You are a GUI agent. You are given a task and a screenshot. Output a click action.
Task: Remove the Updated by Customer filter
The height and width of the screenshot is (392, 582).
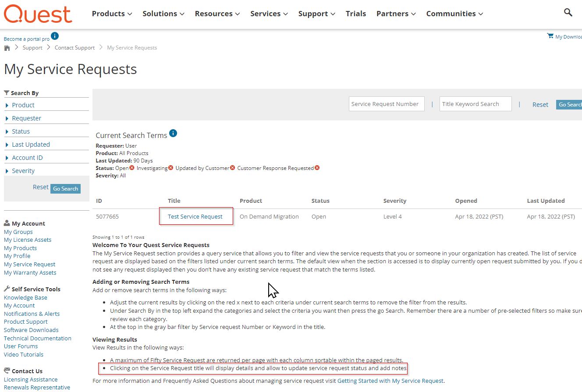232,168
